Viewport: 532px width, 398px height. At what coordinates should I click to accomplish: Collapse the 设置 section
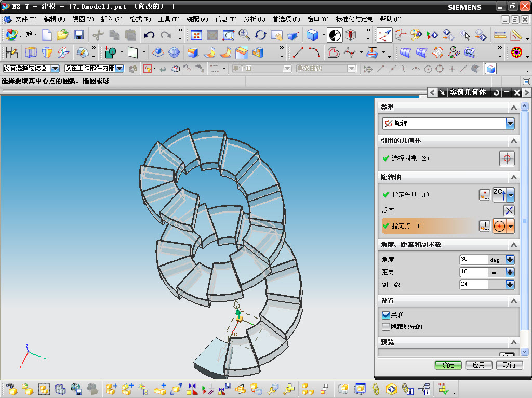click(514, 301)
